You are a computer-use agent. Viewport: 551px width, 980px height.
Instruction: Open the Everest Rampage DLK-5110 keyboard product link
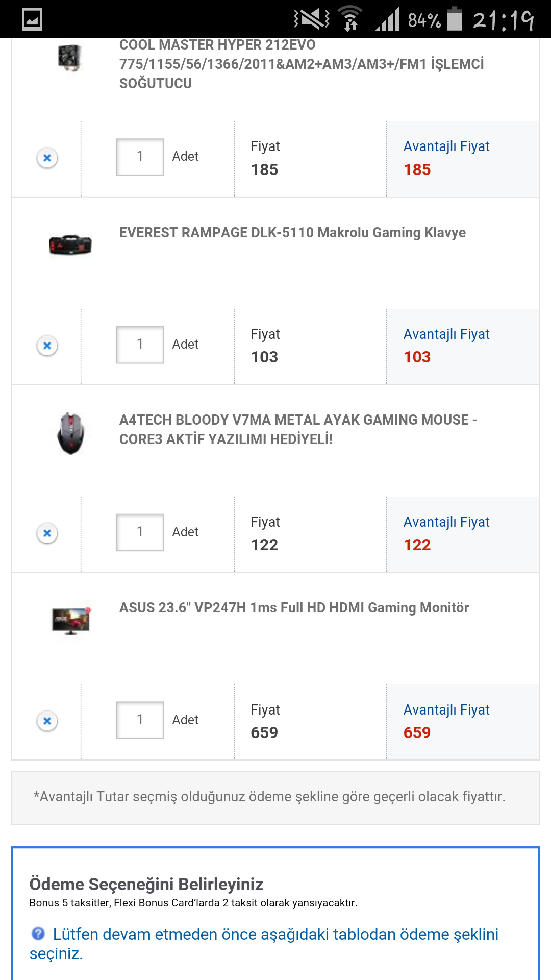pos(292,233)
